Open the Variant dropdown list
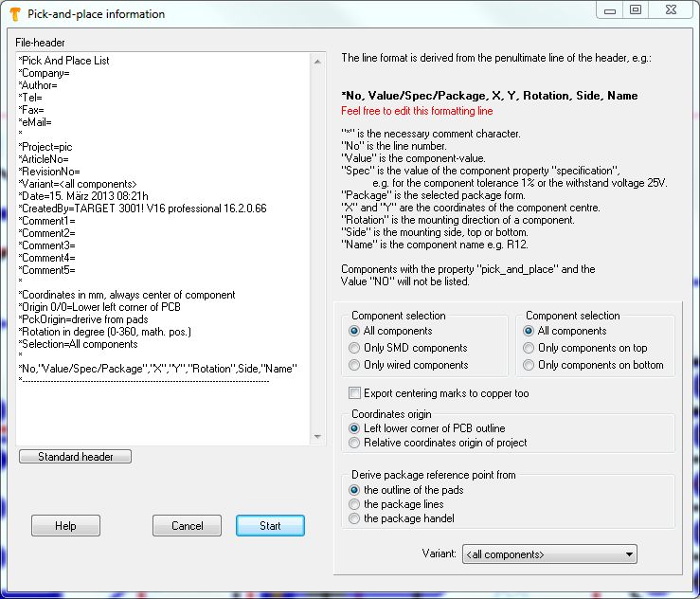The width and height of the screenshot is (700, 599). (x=627, y=554)
